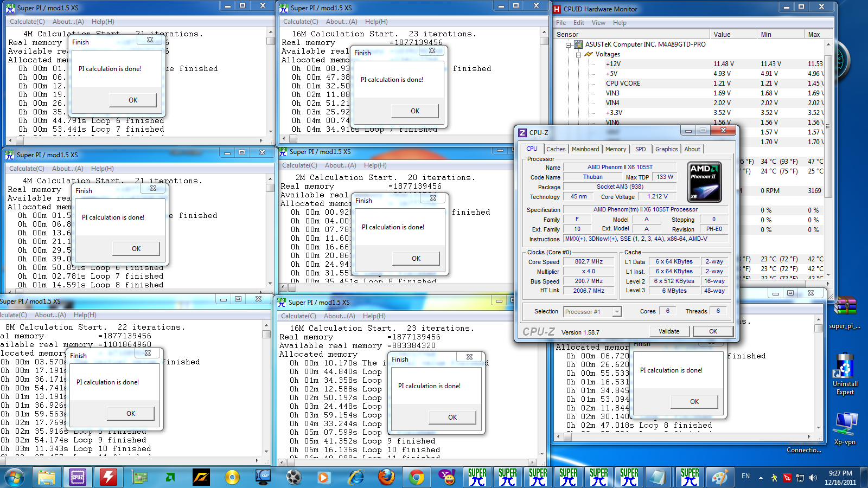Launch Firefox from the taskbar

point(386,477)
